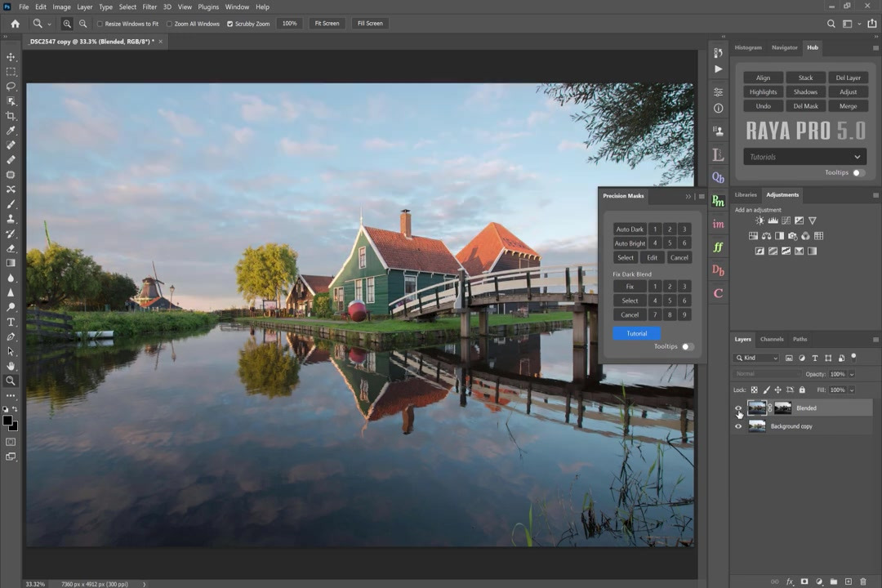Open the Filter menu
The height and width of the screenshot is (588, 882).
pyautogui.click(x=149, y=7)
